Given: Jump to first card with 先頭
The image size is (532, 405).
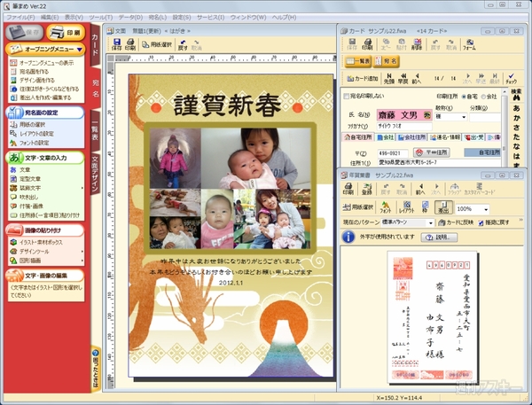Looking at the screenshot, I should tap(389, 79).
